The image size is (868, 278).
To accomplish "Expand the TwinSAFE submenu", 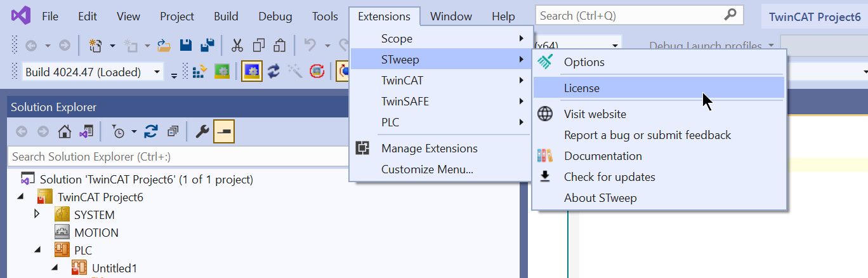I will [440, 102].
